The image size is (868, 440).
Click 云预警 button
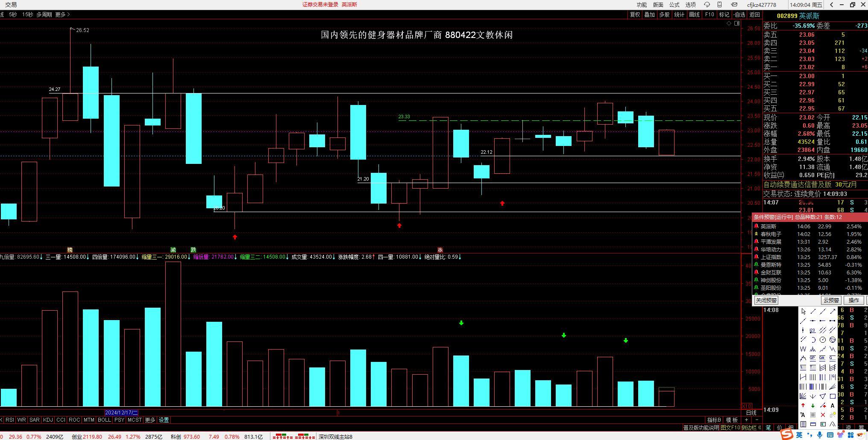[831, 300]
